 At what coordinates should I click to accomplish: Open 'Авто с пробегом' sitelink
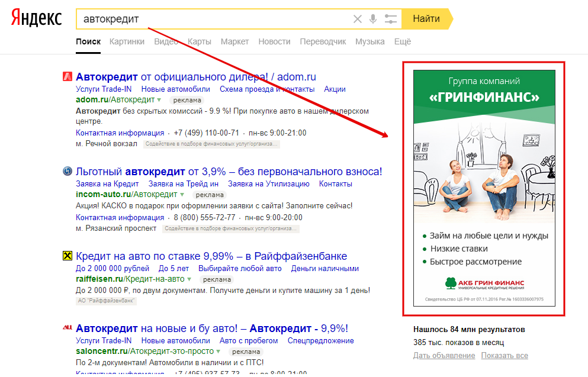click(249, 341)
